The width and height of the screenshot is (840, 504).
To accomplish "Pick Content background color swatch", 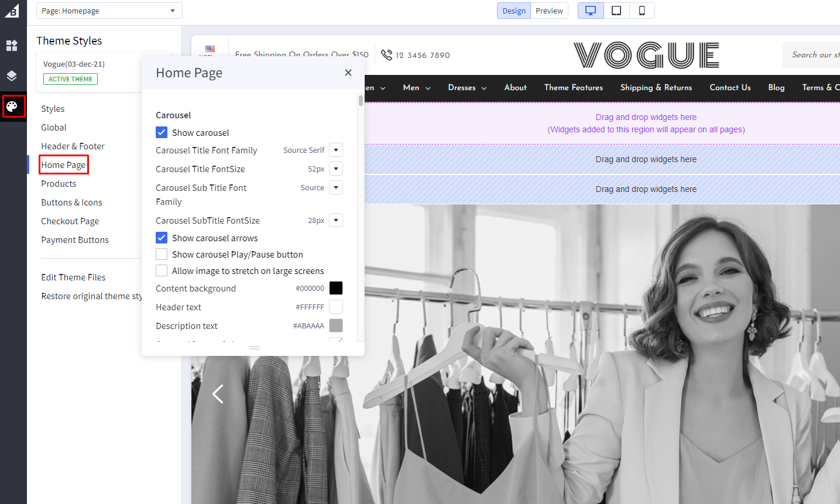I will pyautogui.click(x=336, y=288).
